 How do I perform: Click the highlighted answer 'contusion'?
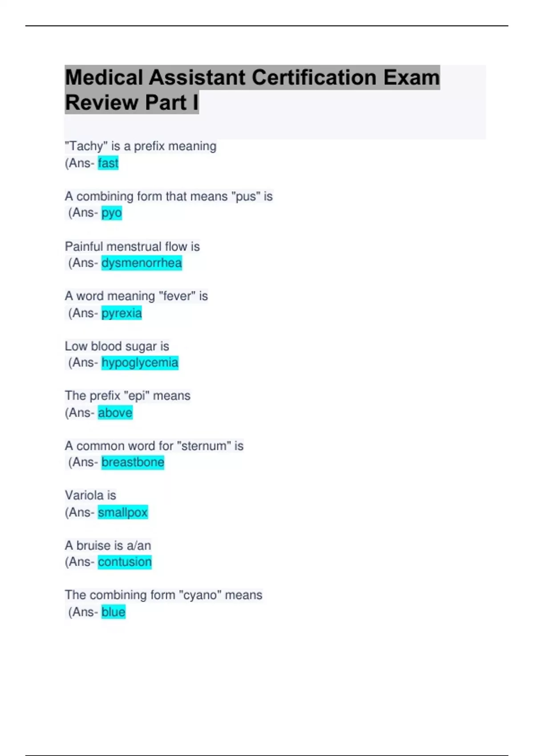125,562
